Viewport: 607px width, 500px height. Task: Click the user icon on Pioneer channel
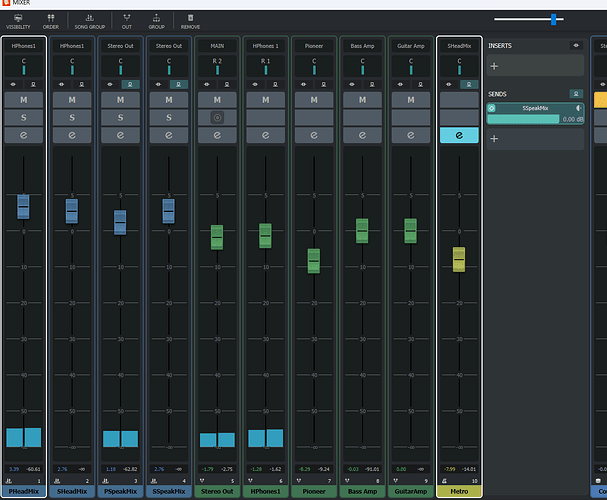pyautogui.click(x=324, y=84)
